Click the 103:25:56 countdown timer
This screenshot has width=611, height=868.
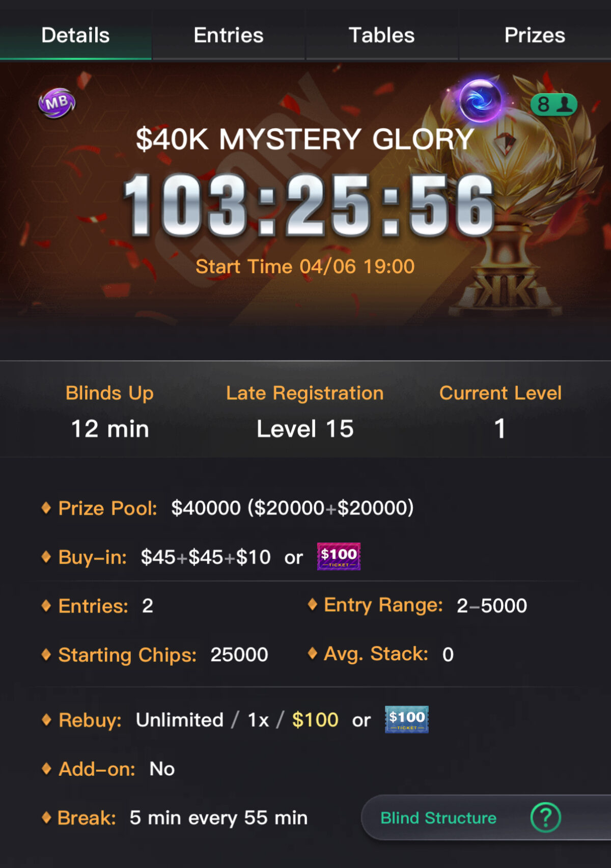click(x=309, y=205)
